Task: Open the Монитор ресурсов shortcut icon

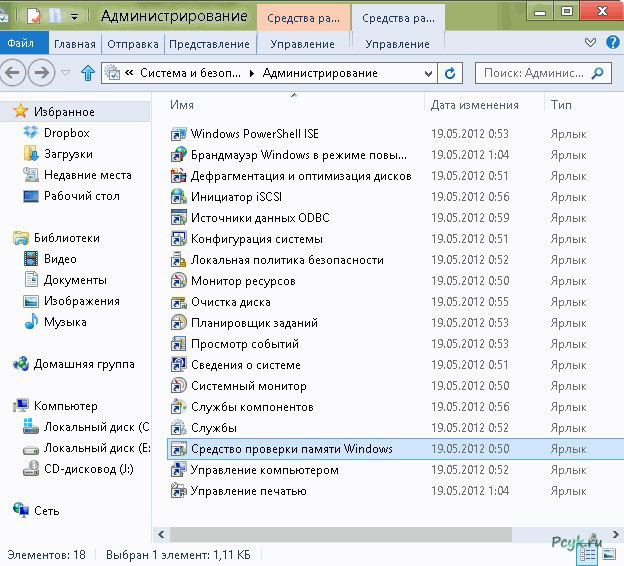Action: pos(179,281)
